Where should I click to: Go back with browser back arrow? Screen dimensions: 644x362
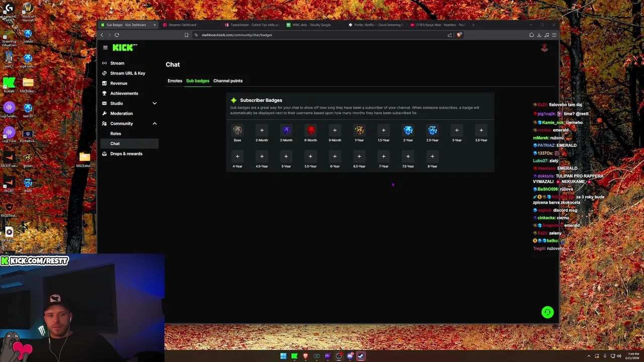[x=102, y=35]
